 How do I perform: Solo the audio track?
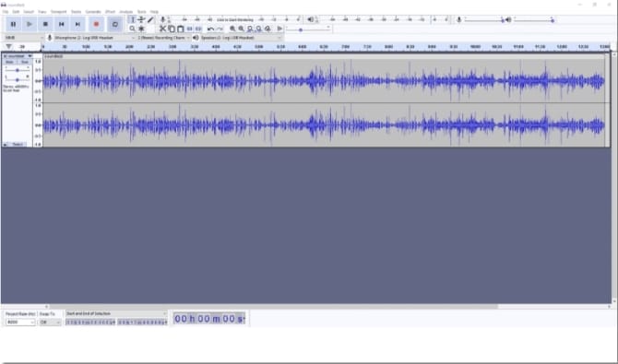point(24,62)
